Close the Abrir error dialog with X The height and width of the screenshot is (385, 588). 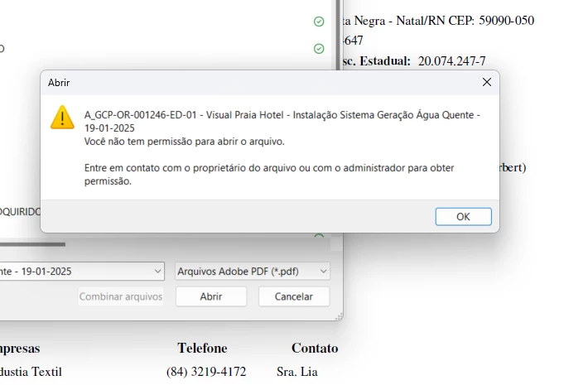[486, 82]
